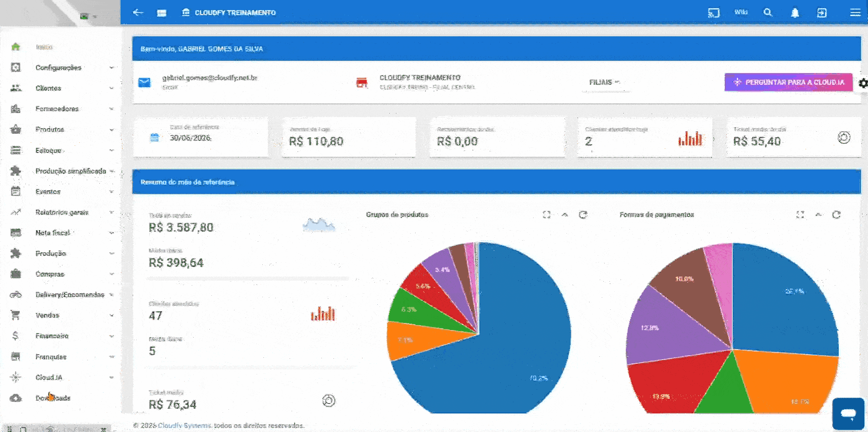Click the date field 30/06/2026
This screenshot has width=868, height=432.
[x=190, y=138]
